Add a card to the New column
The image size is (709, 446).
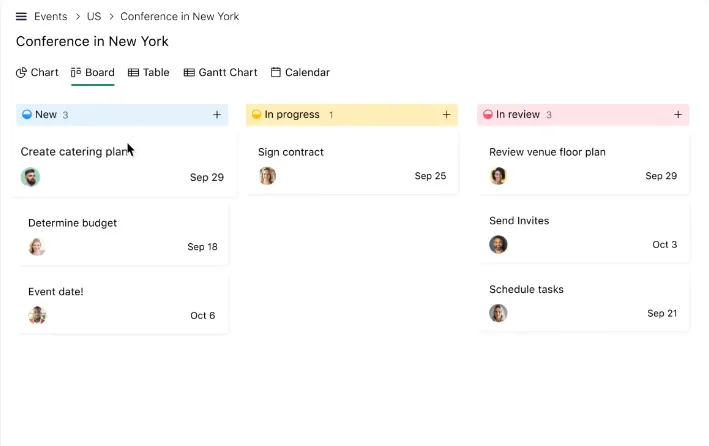click(217, 115)
